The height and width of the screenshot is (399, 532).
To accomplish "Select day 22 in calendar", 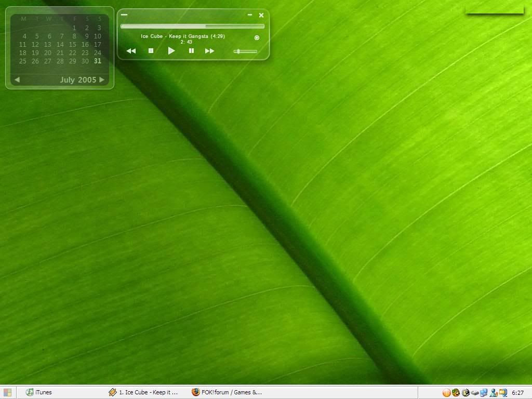I will point(73,53).
